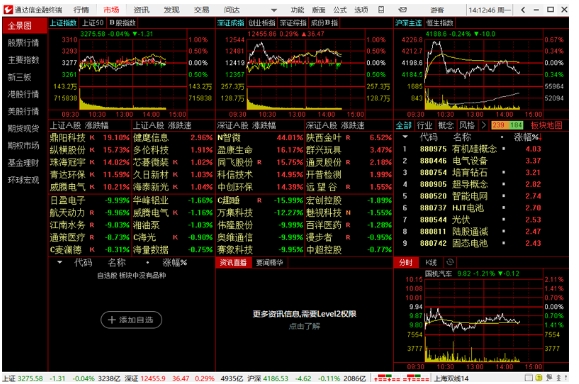The width and height of the screenshot is (579, 384).
Task: Expand more sector categories after 风格
Action: point(483,126)
